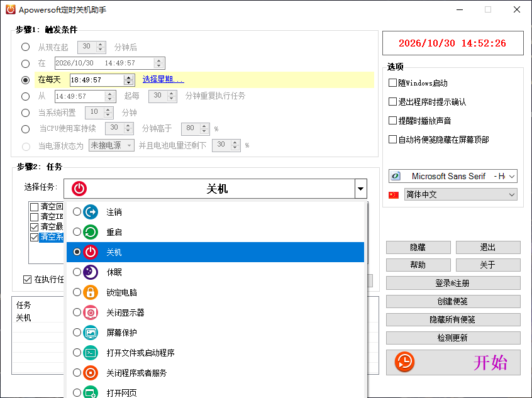Click the 从现在起 30-minute spinner
532x398 pixels.
101,47
